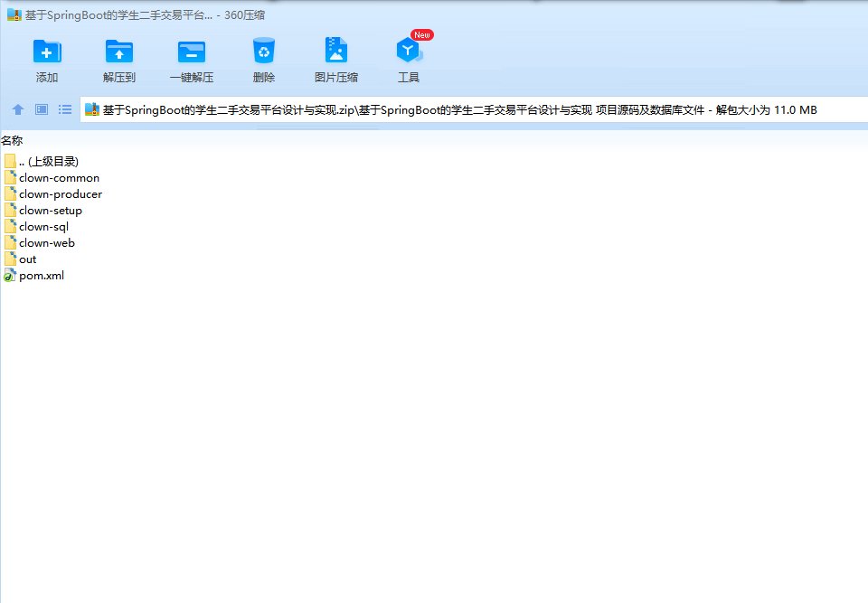Go up one level with arrow icon

pyautogui.click(x=18, y=109)
